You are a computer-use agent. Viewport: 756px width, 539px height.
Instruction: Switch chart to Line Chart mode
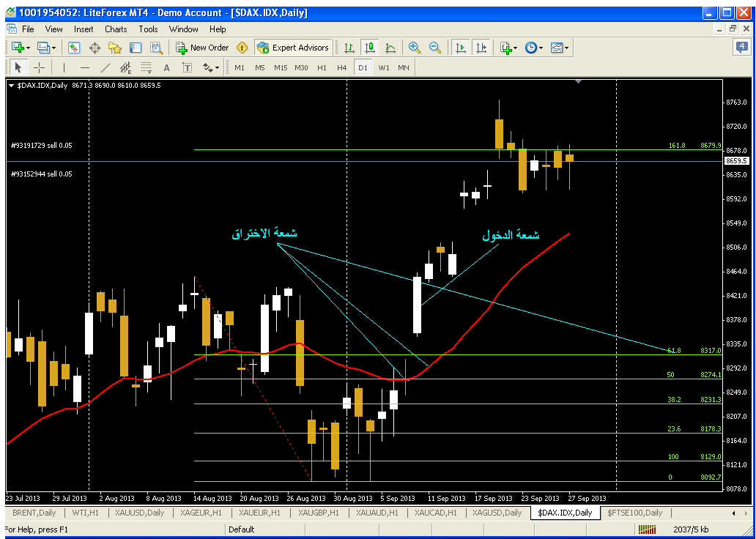click(390, 48)
